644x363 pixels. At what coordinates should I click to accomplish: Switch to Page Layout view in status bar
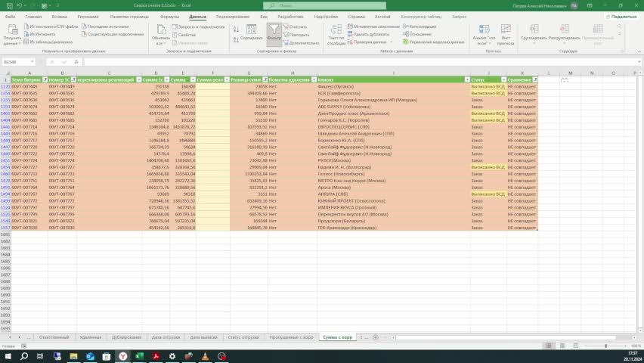562,346
